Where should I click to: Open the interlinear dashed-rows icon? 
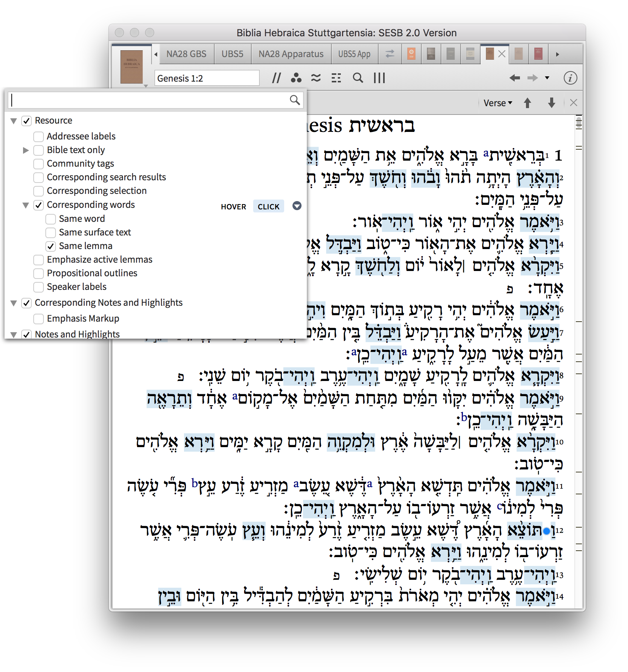[x=336, y=78]
